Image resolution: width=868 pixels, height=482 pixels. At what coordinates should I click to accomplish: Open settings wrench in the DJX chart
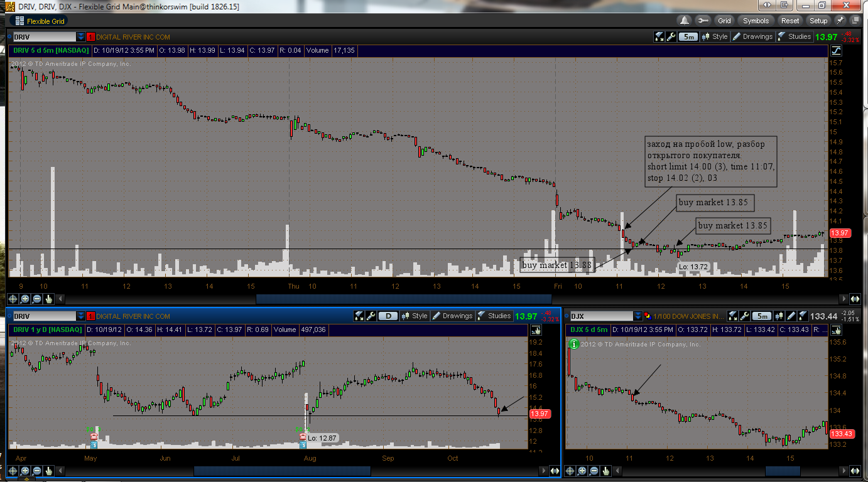pyautogui.click(x=745, y=316)
